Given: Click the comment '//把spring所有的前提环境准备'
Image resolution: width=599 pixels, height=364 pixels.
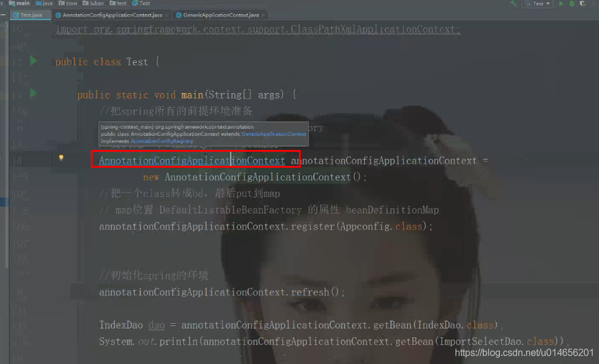Looking at the screenshot, I should pos(176,111).
